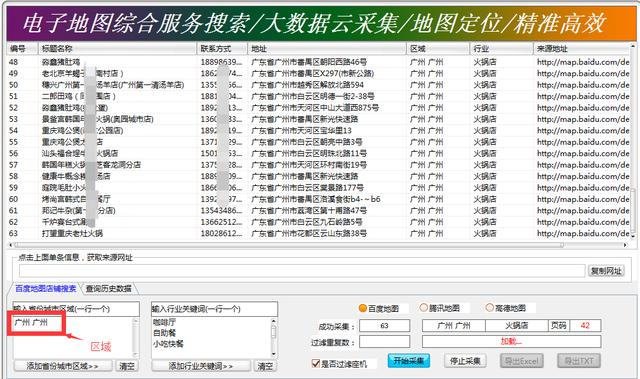Click the keyword list scroll-down arrow
Screen dimensions: 640x379
[x=273, y=354]
